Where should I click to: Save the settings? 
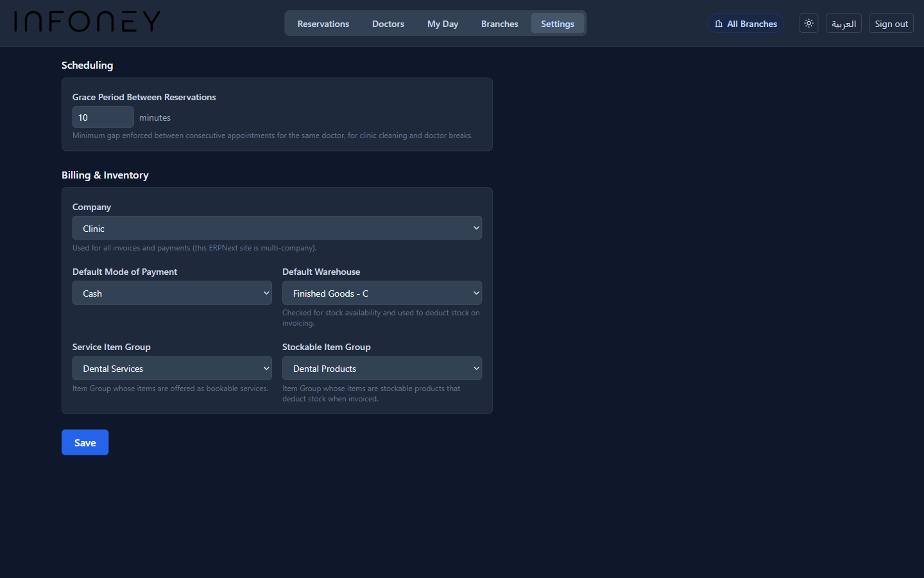tap(85, 442)
